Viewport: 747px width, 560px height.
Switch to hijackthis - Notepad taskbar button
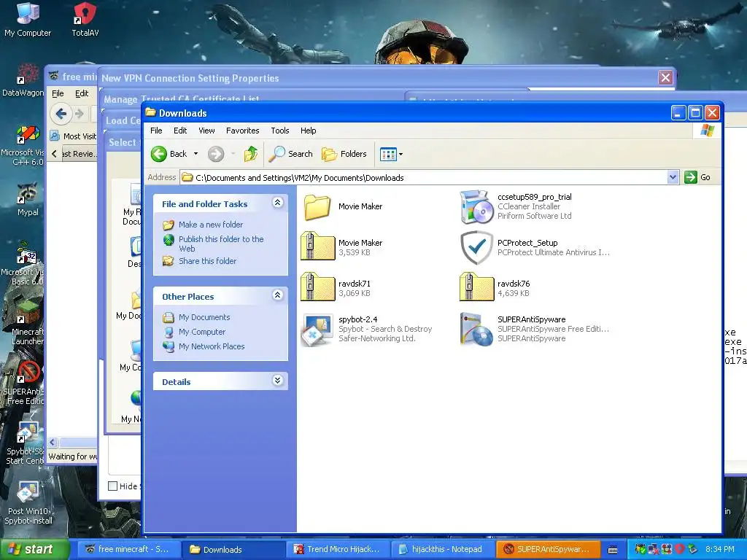443,549
